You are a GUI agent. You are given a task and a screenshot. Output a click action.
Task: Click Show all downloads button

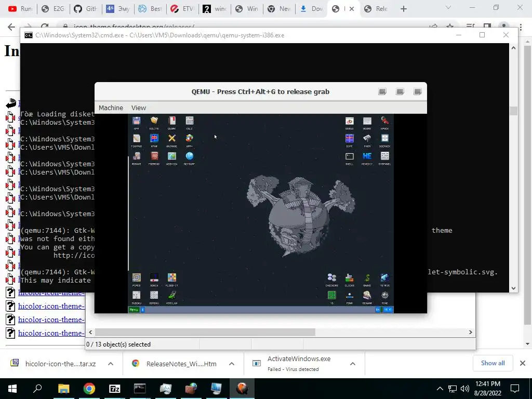pyautogui.click(x=493, y=363)
